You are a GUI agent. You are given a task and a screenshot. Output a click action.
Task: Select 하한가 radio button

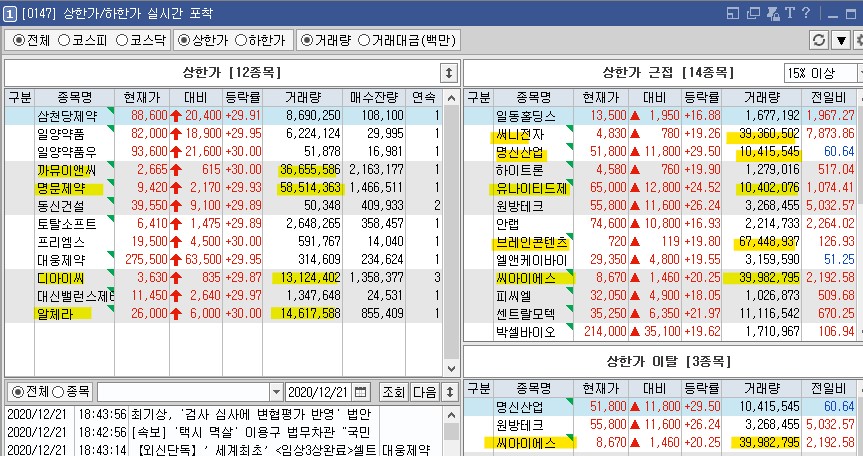pos(241,40)
